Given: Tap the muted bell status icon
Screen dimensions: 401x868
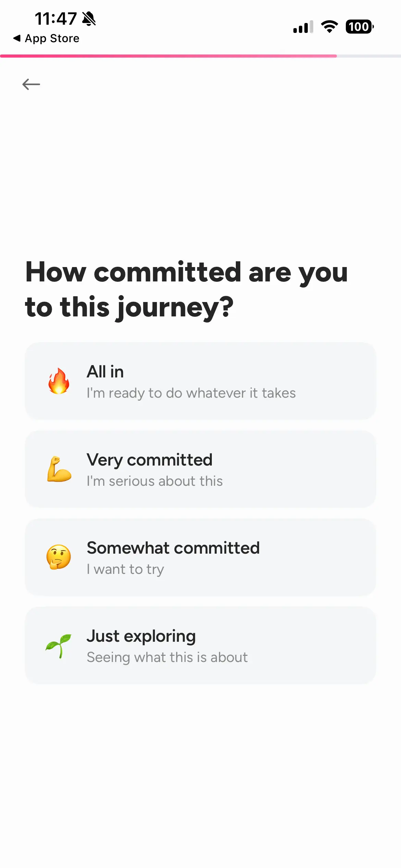Looking at the screenshot, I should 89,19.
